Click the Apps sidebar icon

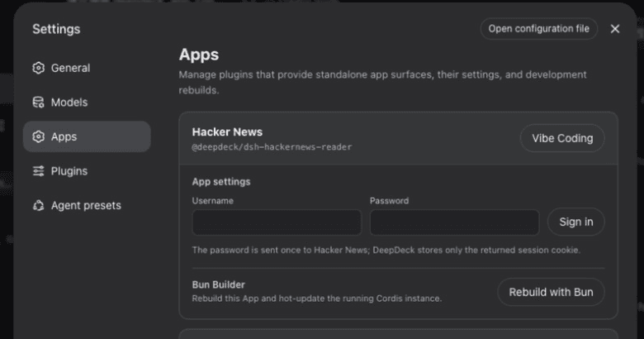click(38, 136)
